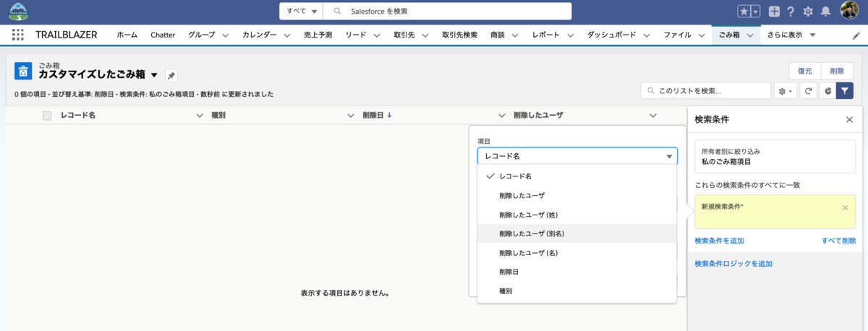Choose 削除したユーザ (別名) option
The width and height of the screenshot is (868, 331).
(x=576, y=233)
